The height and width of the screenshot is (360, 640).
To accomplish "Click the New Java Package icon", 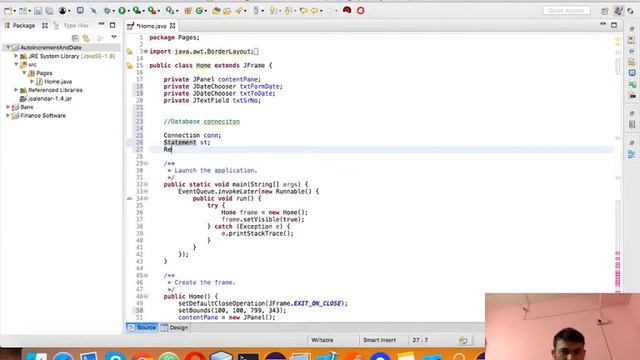I will click(188, 11).
